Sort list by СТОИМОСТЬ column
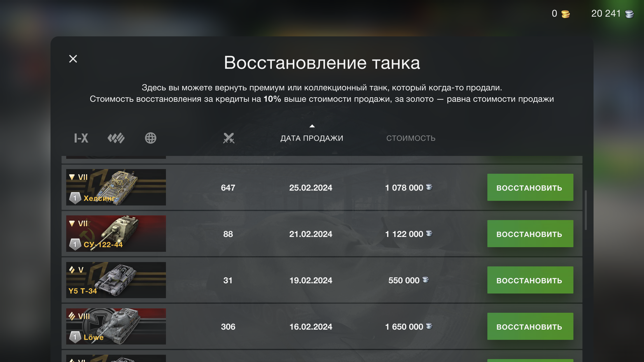This screenshot has height=362, width=644. click(x=411, y=138)
